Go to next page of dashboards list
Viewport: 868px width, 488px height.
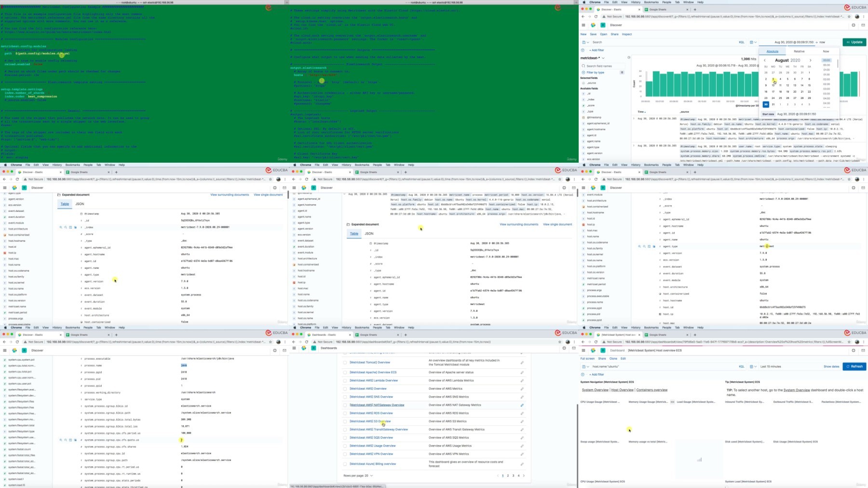[524, 475]
